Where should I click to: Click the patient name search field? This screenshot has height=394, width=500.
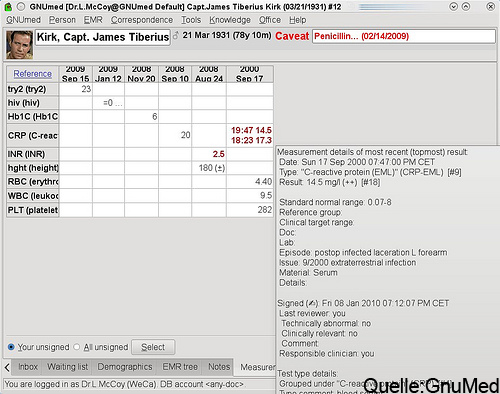103,37
